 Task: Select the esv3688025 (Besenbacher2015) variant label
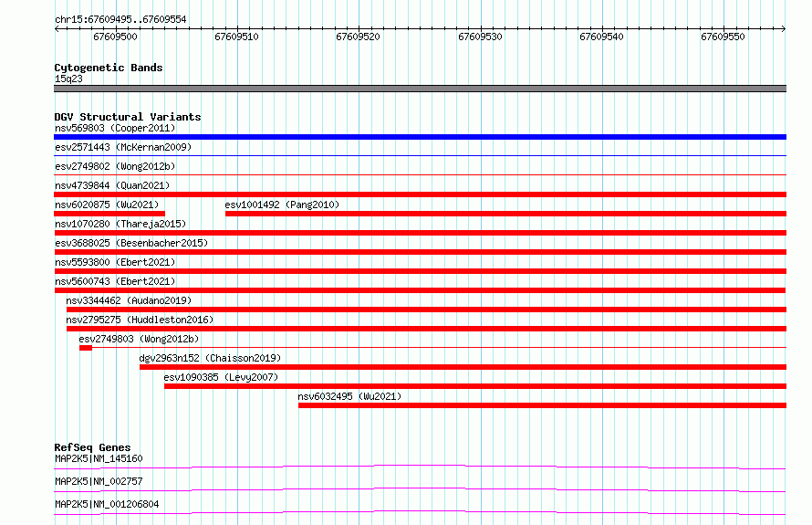[131, 243]
